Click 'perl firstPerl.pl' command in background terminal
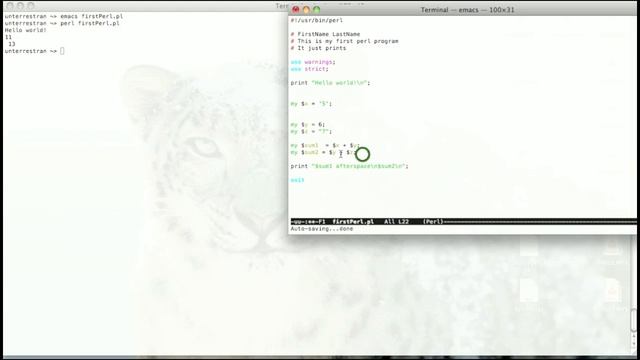The width and height of the screenshot is (640, 360). coord(90,23)
